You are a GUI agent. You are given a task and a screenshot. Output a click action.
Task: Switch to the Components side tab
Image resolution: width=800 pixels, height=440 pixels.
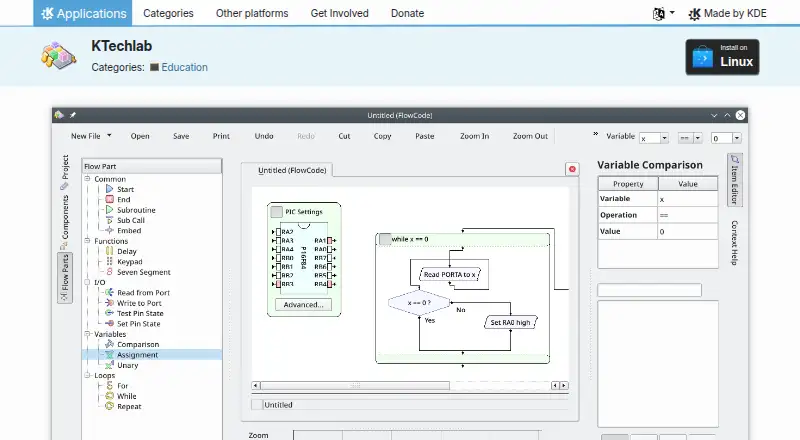point(65,222)
